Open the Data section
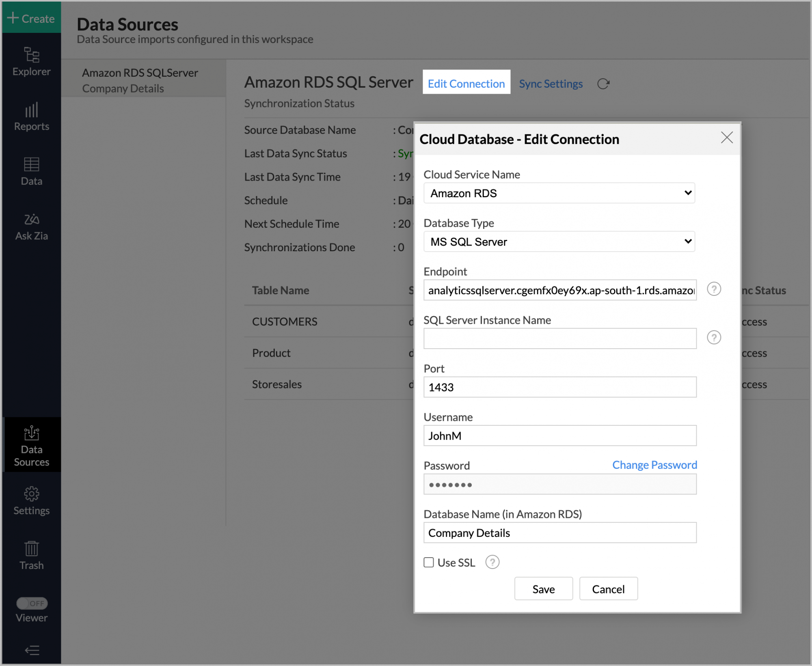Viewport: 812px width, 666px height. tap(31, 170)
